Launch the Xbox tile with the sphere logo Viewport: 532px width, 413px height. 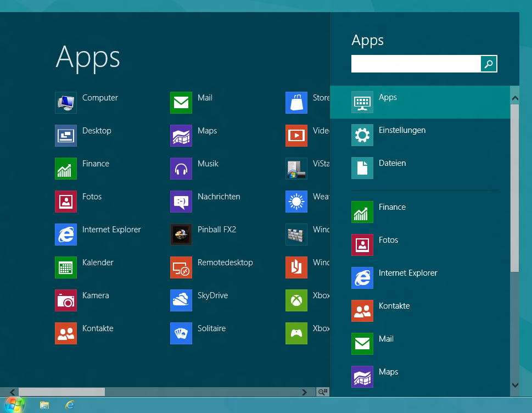(x=307, y=300)
